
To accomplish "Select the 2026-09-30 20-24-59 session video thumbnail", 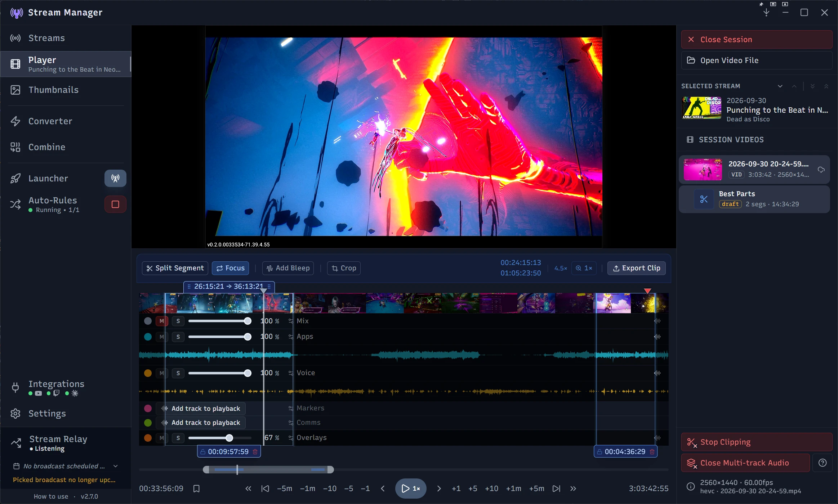I will pos(703,169).
